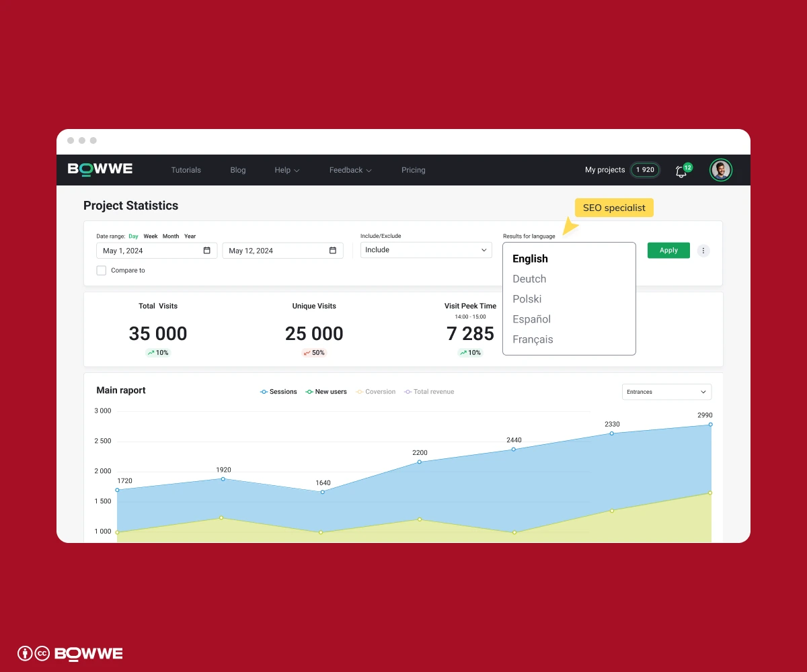Viewport: 807px width, 672px height.
Task: Click the 2330 sessions data point
Action: (612, 433)
